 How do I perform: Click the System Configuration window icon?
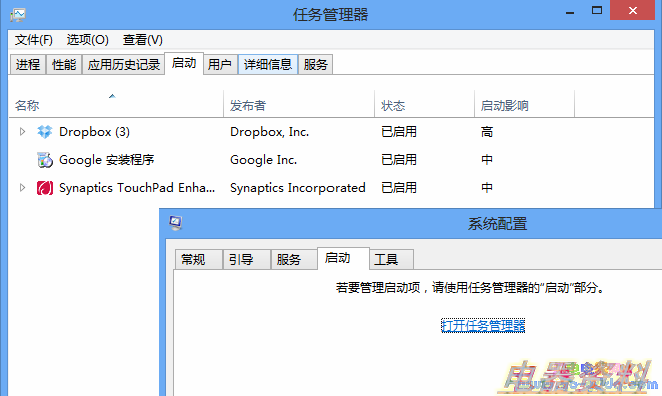coord(176,222)
